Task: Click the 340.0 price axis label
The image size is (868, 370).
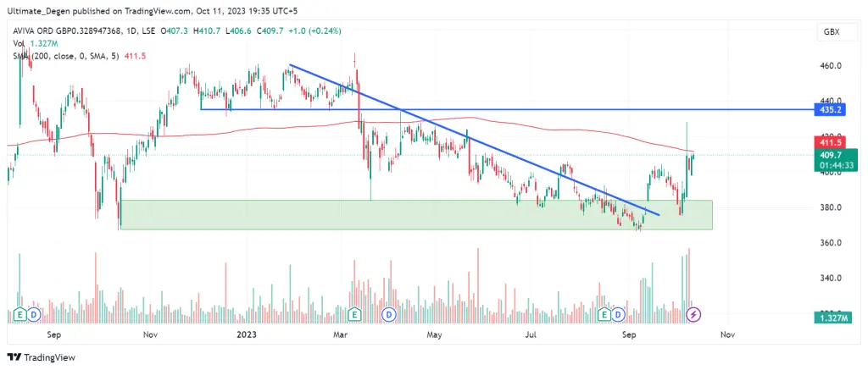Action: point(831,279)
